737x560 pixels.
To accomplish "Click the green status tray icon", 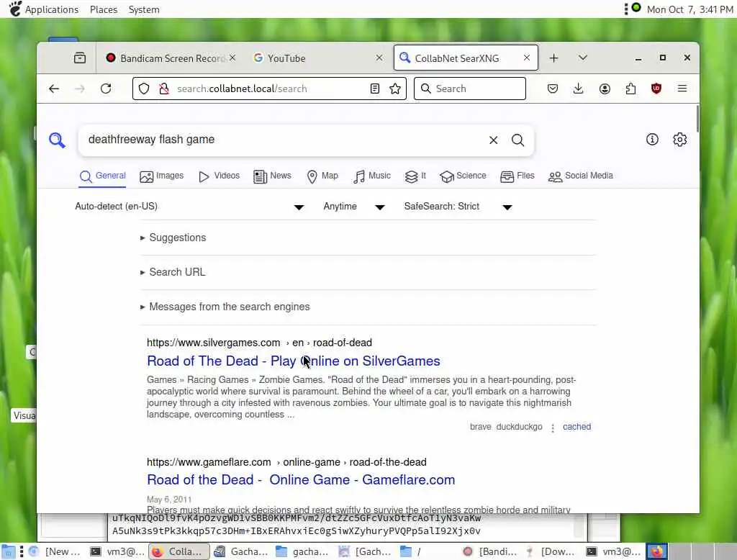I will coord(636,8).
